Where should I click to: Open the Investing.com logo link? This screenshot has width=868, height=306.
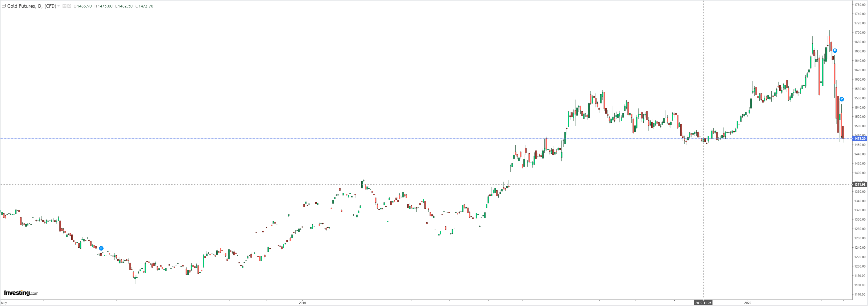point(21,293)
